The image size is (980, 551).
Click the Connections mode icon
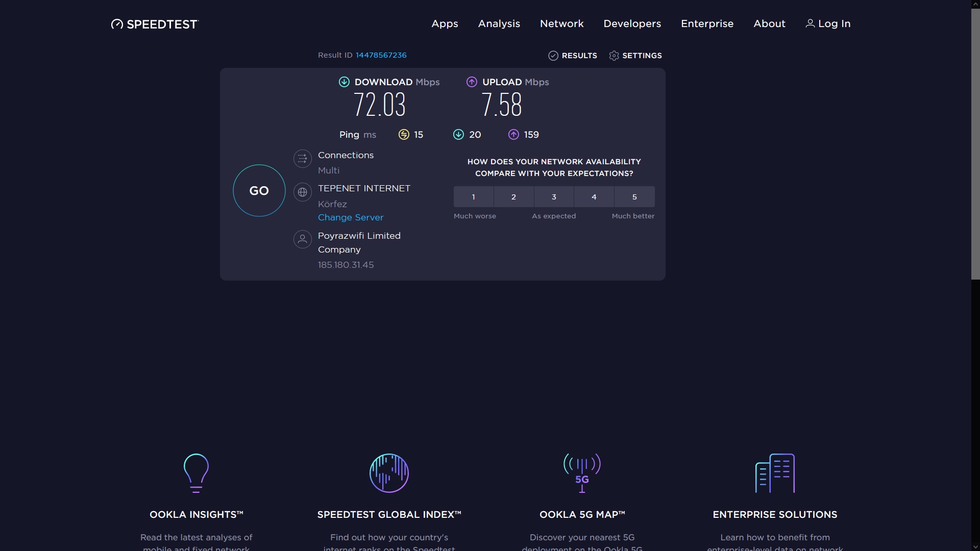point(302,159)
